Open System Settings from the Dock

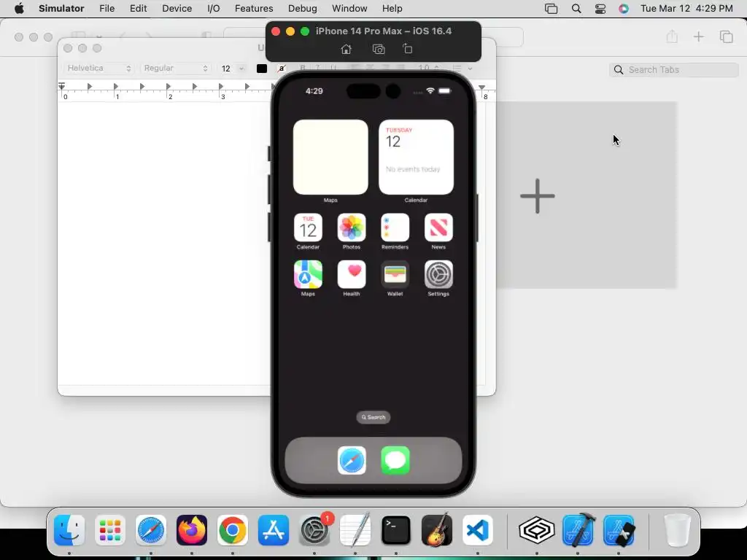click(314, 530)
